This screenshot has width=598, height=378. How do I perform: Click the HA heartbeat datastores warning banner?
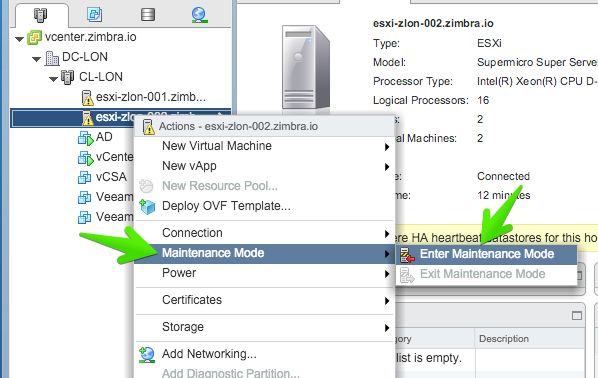pyautogui.click(x=496, y=238)
